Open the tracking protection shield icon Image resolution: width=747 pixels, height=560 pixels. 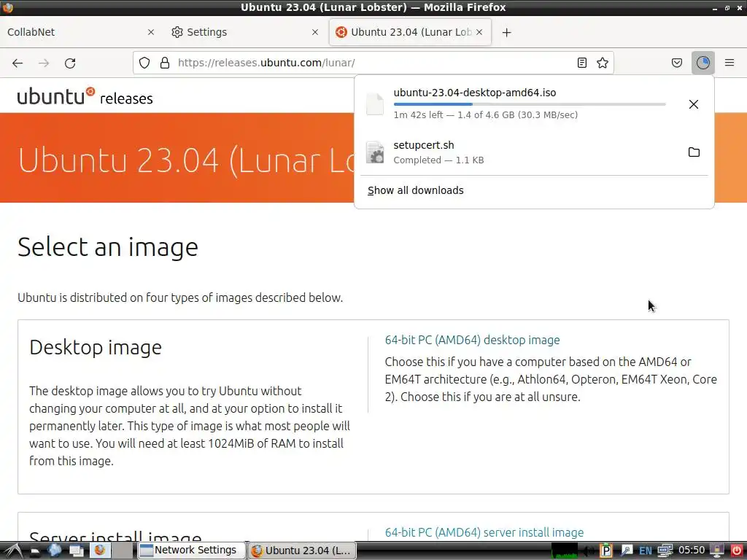pos(144,63)
